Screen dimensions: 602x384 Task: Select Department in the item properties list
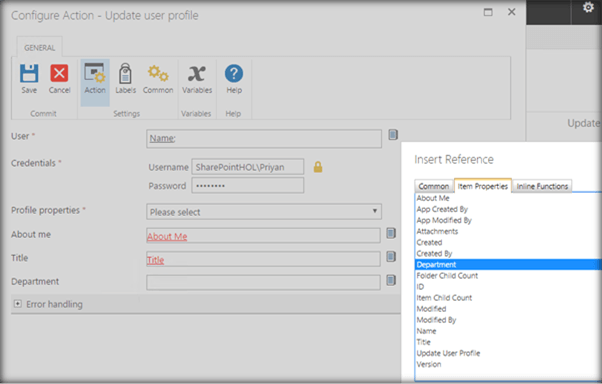(508, 265)
